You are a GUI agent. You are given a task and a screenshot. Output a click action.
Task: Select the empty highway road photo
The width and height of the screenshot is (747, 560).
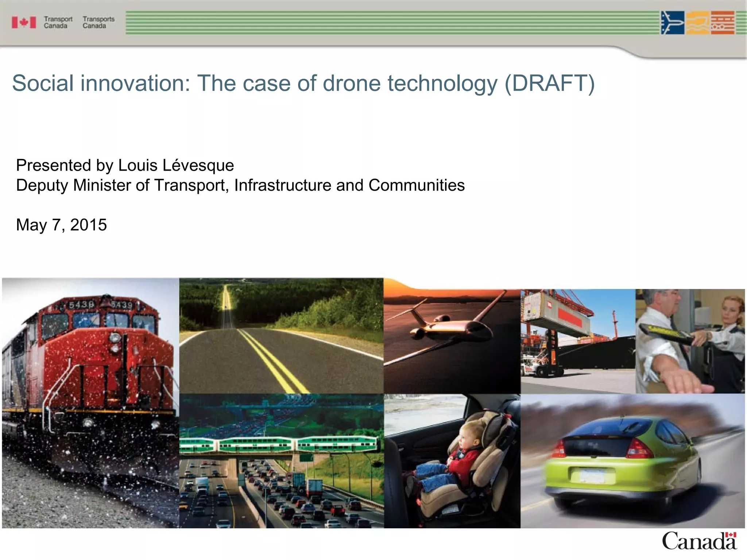tap(281, 335)
